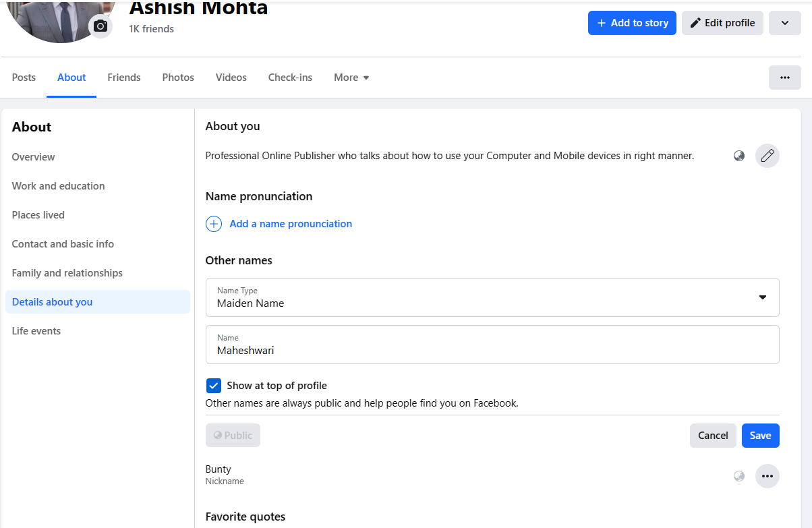Open the pencil icon to edit your bio
This screenshot has width=812, height=528.
click(x=767, y=156)
